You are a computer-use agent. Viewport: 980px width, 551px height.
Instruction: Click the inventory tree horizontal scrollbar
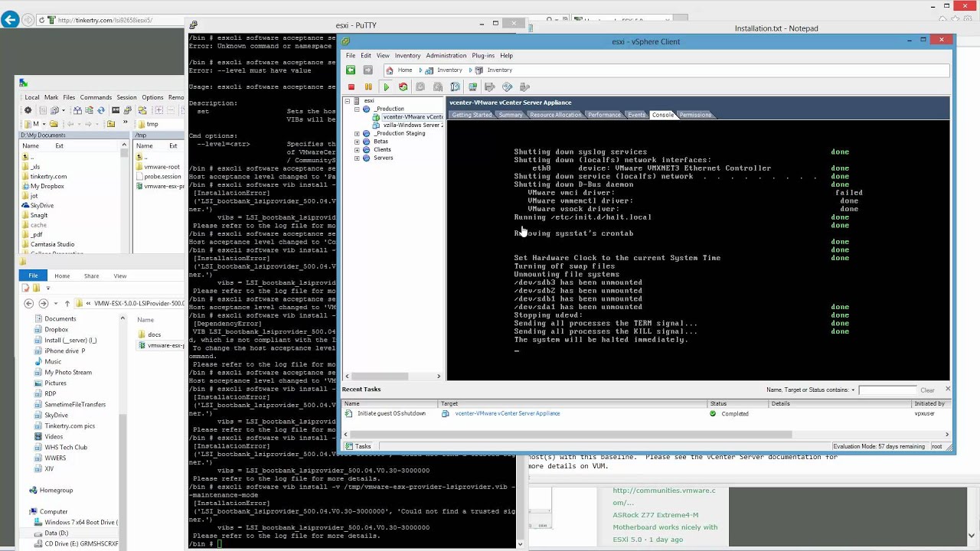pyautogui.click(x=393, y=376)
